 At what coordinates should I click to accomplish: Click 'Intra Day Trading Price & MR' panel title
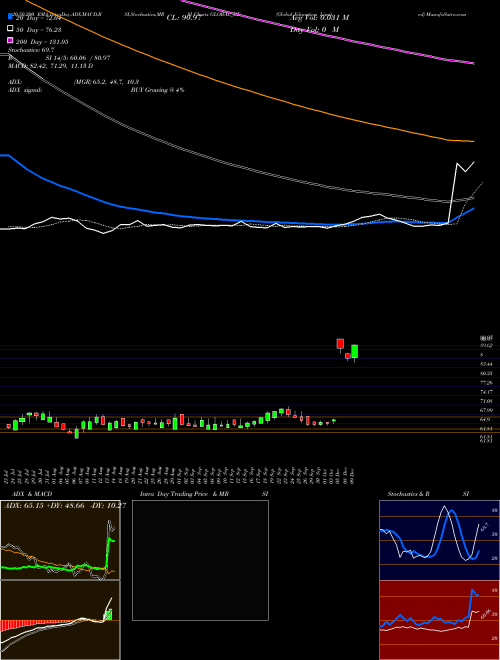point(184,494)
